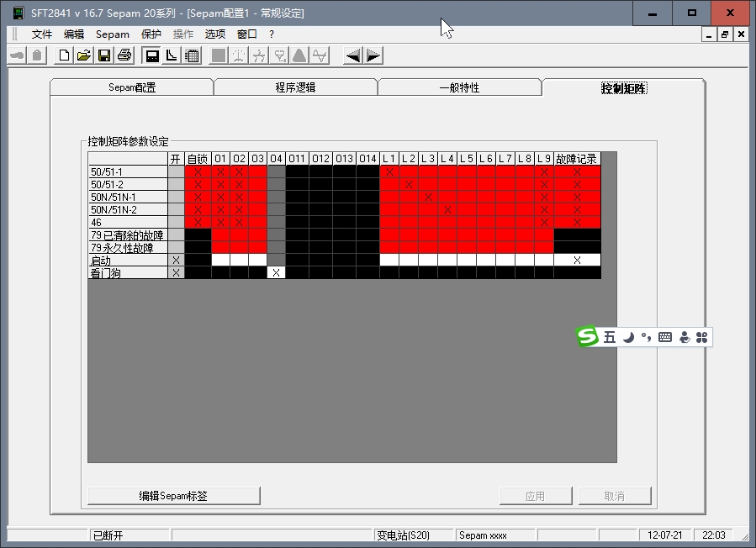Click the grayed balance scale toolbar icon

[x=239, y=56]
